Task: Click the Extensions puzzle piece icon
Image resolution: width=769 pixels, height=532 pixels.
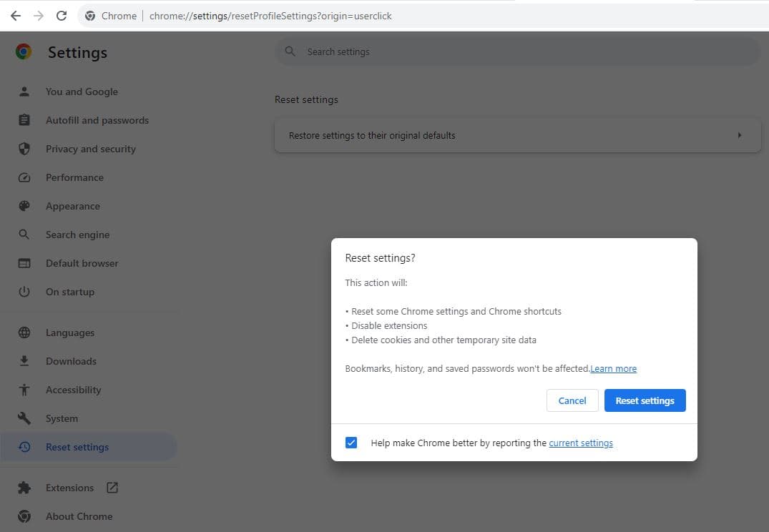Action: coord(24,488)
